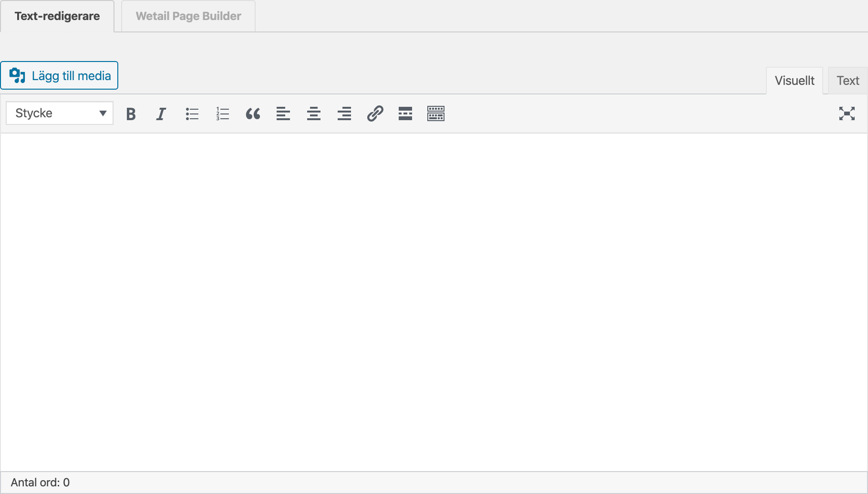The width and height of the screenshot is (868, 494).
Task: Toggle italic text formatting
Action: (x=161, y=114)
